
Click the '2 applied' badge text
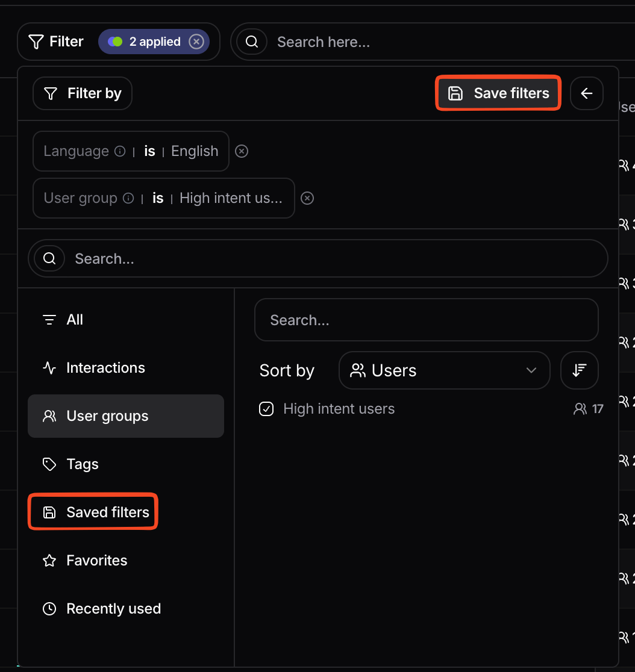(x=155, y=42)
